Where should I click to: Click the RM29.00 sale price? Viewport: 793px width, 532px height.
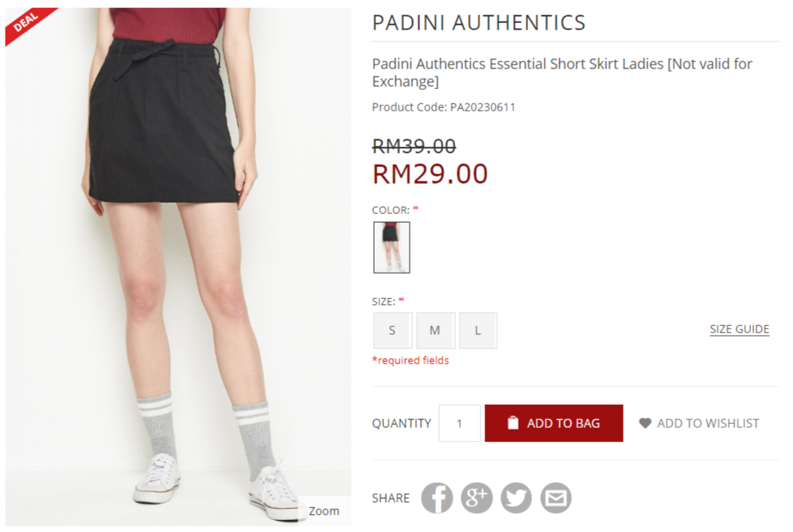(430, 174)
